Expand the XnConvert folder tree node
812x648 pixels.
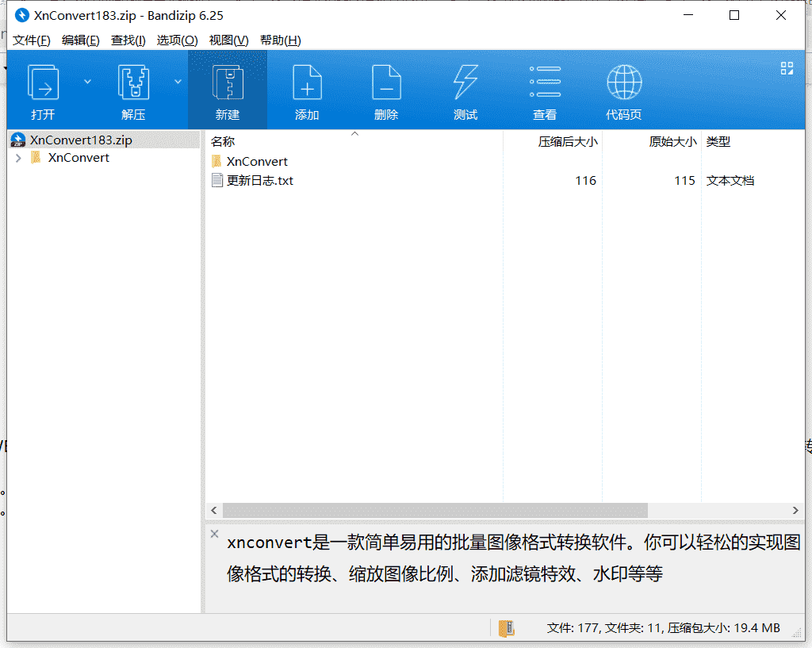19,158
